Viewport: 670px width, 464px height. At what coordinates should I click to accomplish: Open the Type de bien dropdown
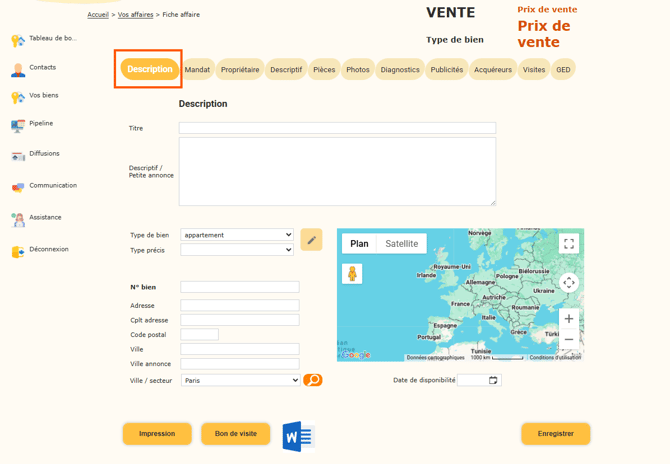pyautogui.click(x=237, y=235)
